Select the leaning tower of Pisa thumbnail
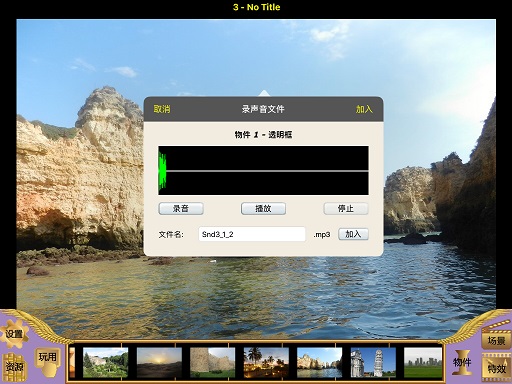Screen dimensions: 512x384 click(x=373, y=363)
